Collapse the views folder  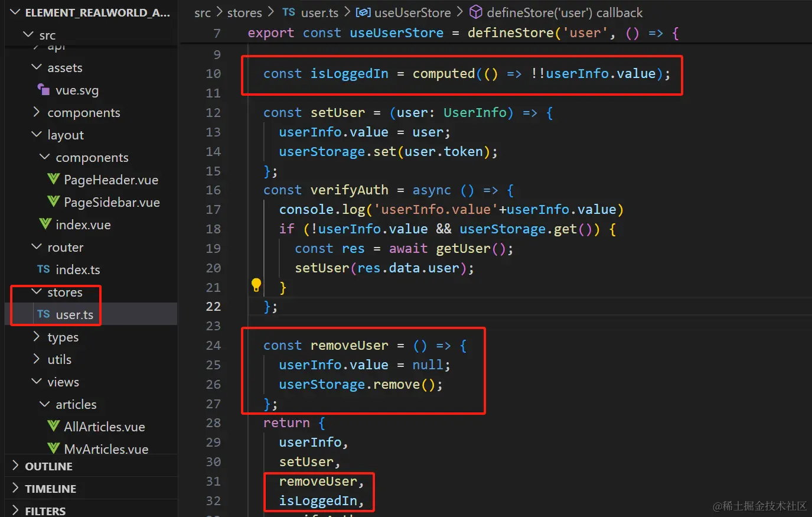(x=37, y=382)
